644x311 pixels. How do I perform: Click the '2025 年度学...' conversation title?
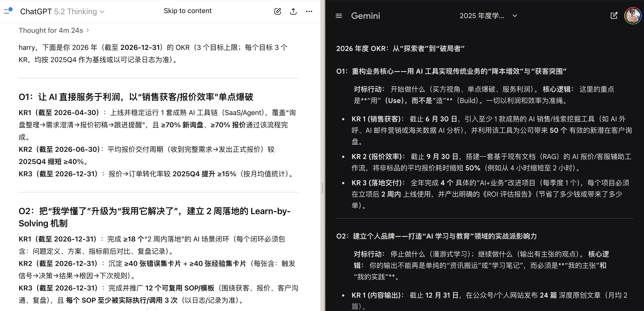point(482,16)
